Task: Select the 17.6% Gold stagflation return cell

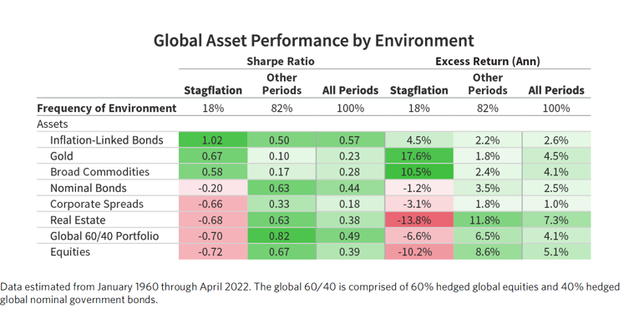Action: pyautogui.click(x=419, y=156)
